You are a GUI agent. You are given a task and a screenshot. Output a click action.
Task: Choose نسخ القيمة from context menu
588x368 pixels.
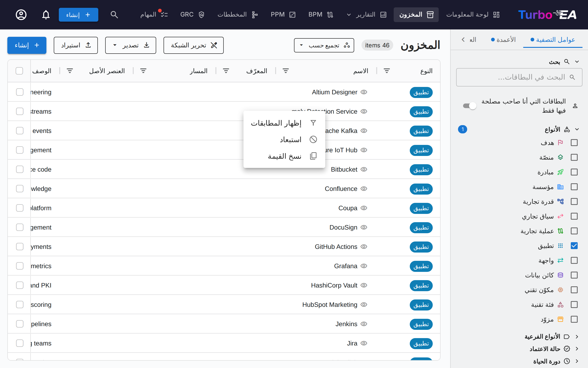pyautogui.click(x=284, y=156)
